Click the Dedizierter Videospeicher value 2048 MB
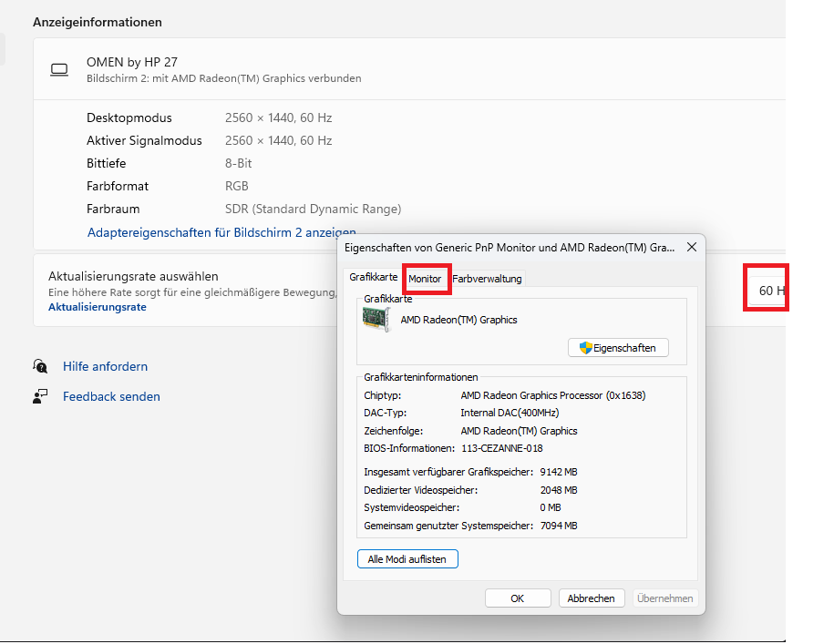 tap(559, 490)
